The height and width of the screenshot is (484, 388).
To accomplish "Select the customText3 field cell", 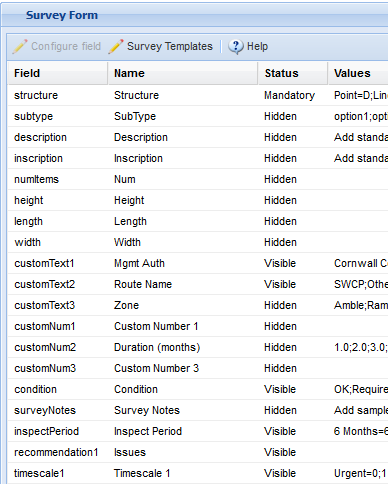I will tap(58, 305).
